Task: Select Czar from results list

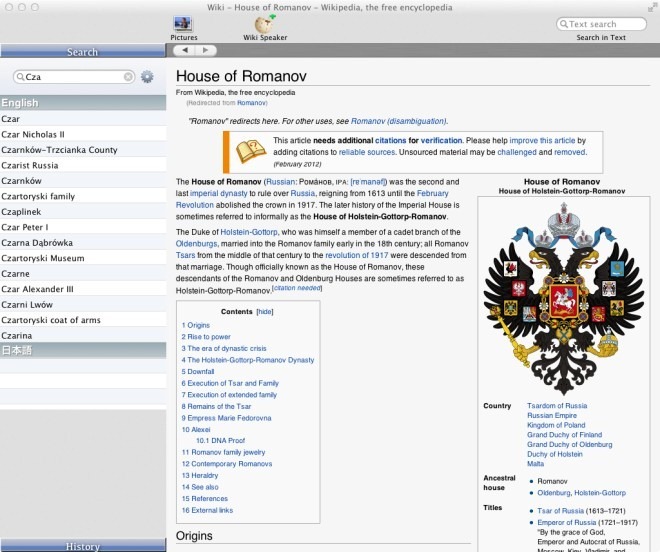Action: (83, 119)
